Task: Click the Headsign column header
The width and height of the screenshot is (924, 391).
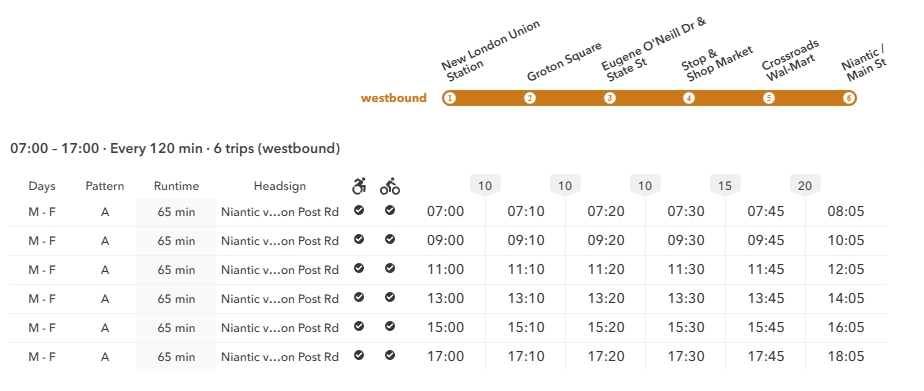Action: (280, 186)
